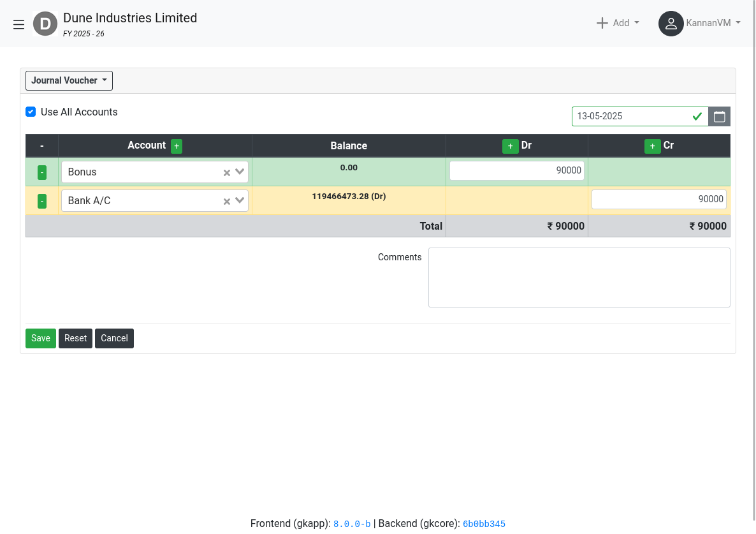Viewport: 756px width, 534px height.
Task: Clear the Bank A/C account selection
Action: 226,201
